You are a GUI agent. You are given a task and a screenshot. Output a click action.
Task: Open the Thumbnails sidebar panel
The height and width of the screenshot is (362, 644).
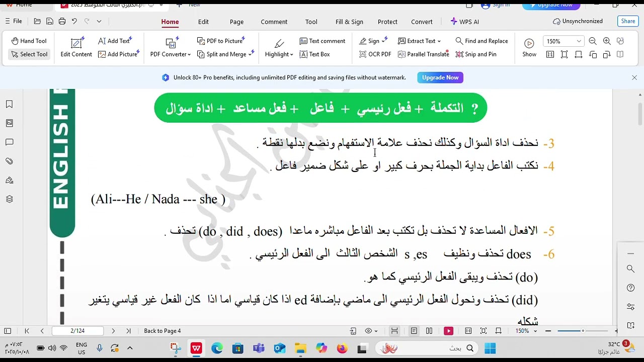pyautogui.click(x=9, y=123)
